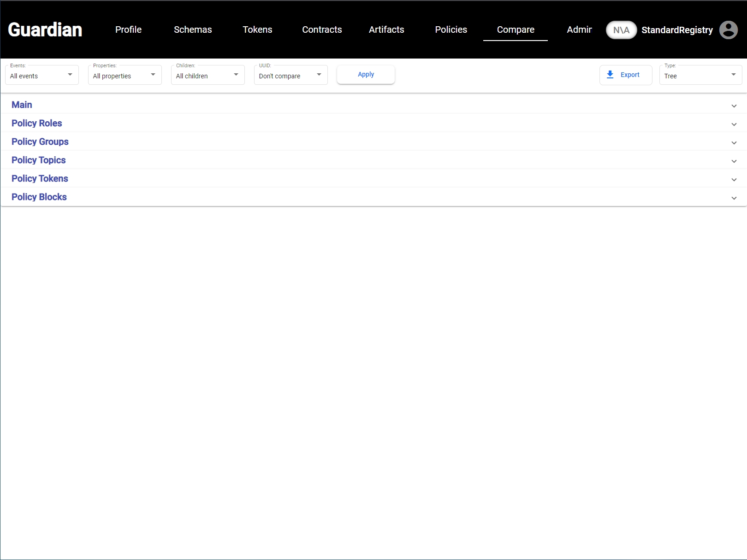Expand the Policy Tokens section chevron
Viewport: 747px width, 560px height.
click(x=734, y=180)
